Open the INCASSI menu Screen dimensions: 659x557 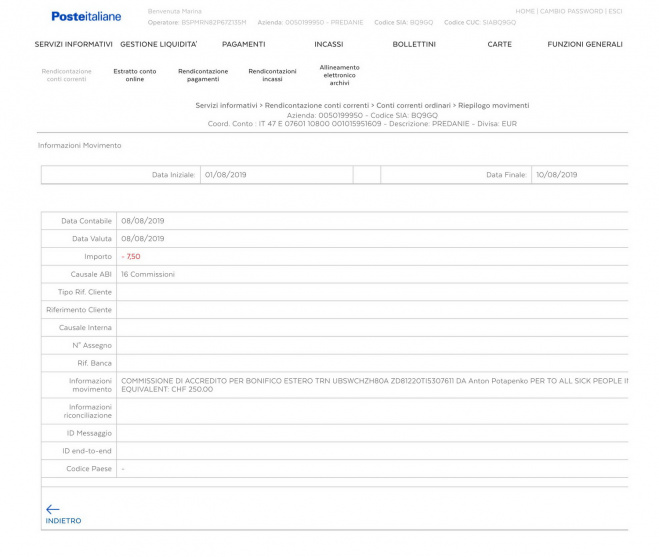328,44
